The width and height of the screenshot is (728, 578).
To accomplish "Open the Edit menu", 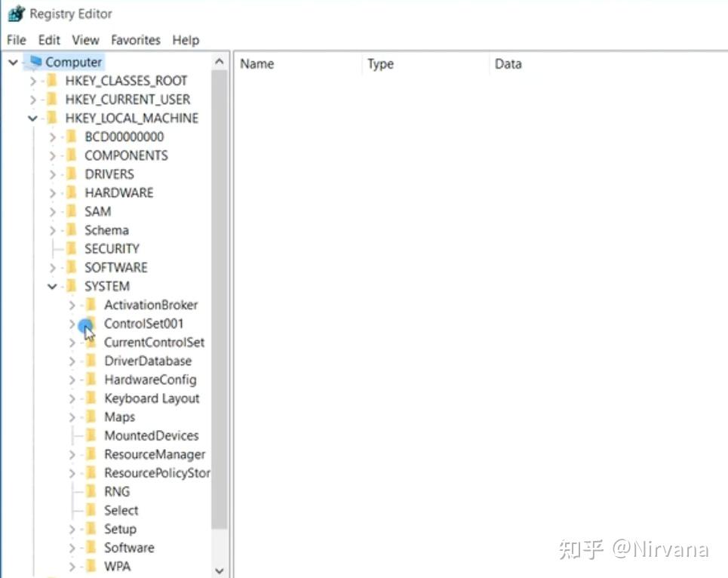I will (x=48, y=39).
